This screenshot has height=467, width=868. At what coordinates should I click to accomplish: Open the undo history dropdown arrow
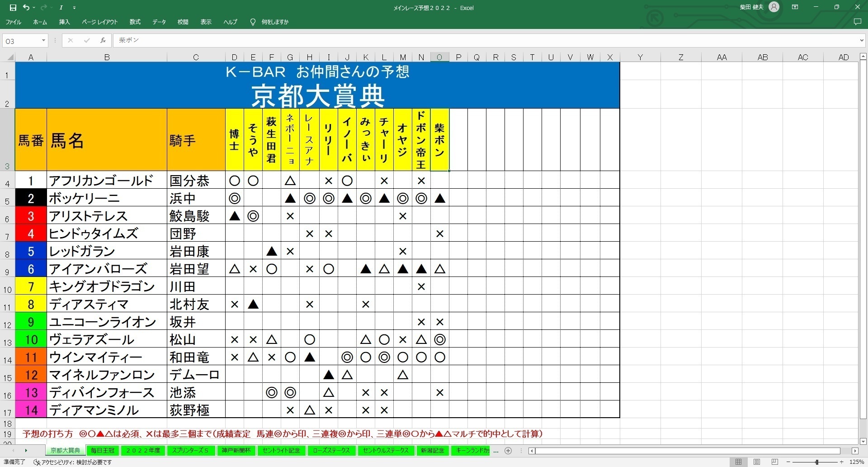(x=34, y=7)
